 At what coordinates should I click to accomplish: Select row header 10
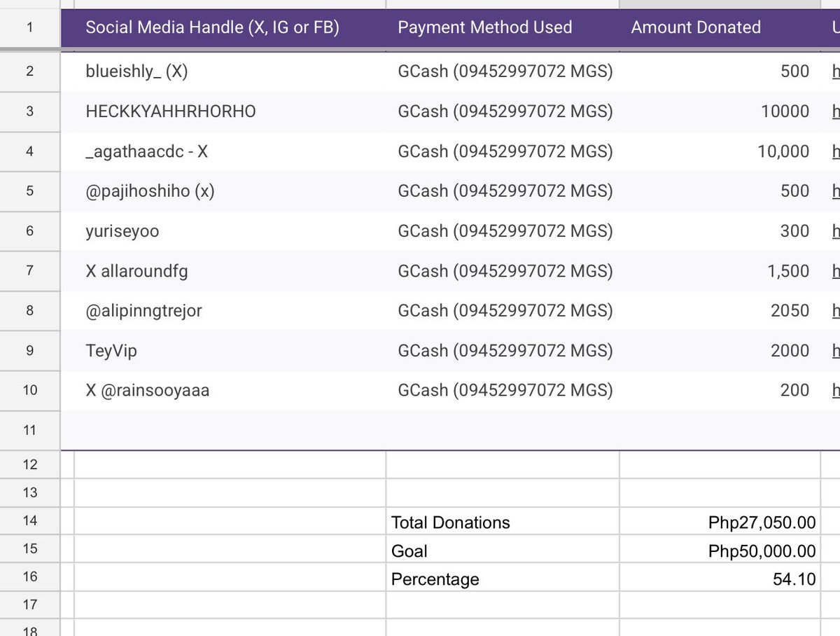point(30,390)
